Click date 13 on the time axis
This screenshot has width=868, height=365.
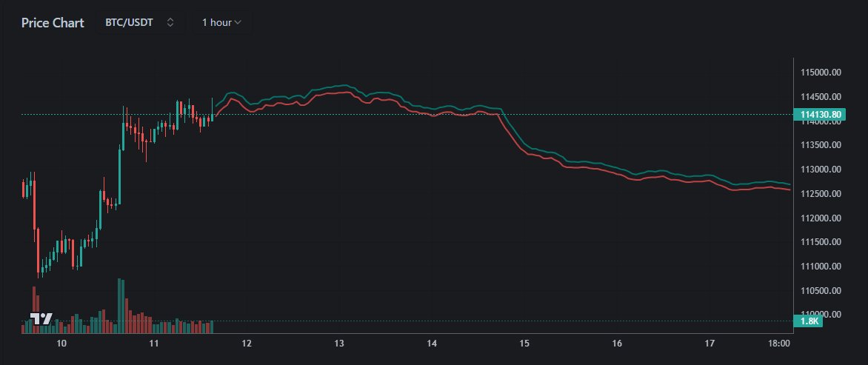pos(339,344)
